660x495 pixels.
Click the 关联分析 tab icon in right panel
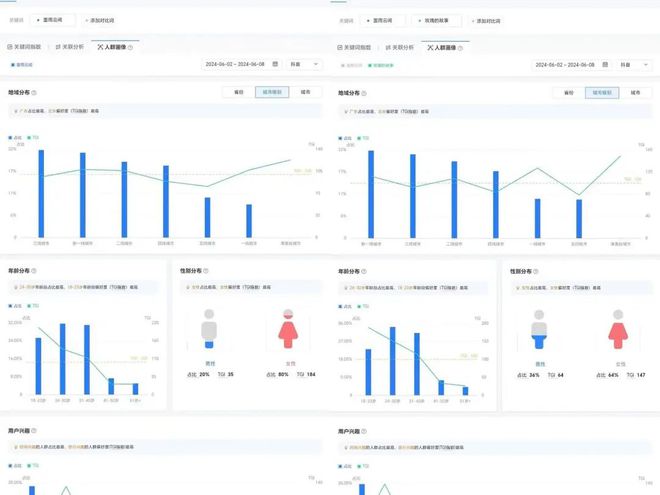[388, 48]
